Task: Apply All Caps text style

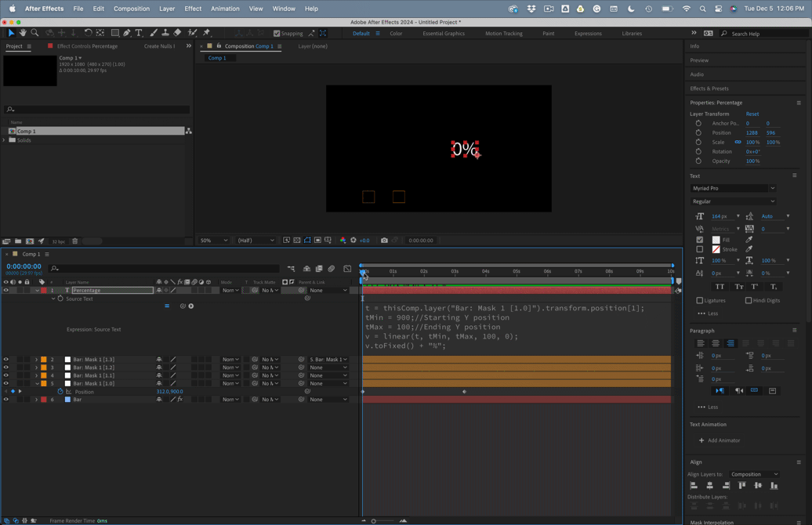Action: [x=720, y=286]
